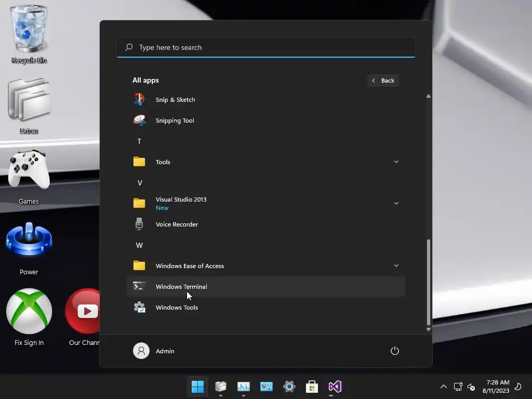Open the power options button
Image resolution: width=532 pixels, height=399 pixels.
pyautogui.click(x=395, y=351)
